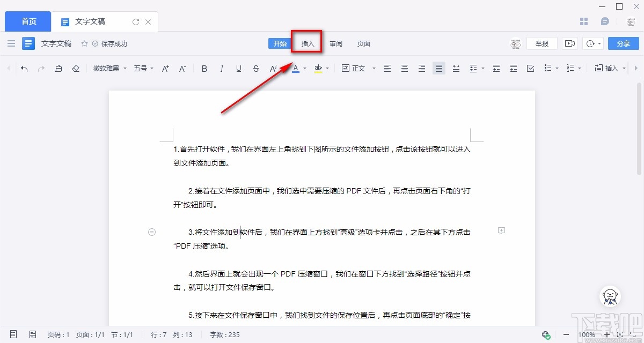Click the justify alignment icon
644x343 pixels.
pyautogui.click(x=438, y=68)
